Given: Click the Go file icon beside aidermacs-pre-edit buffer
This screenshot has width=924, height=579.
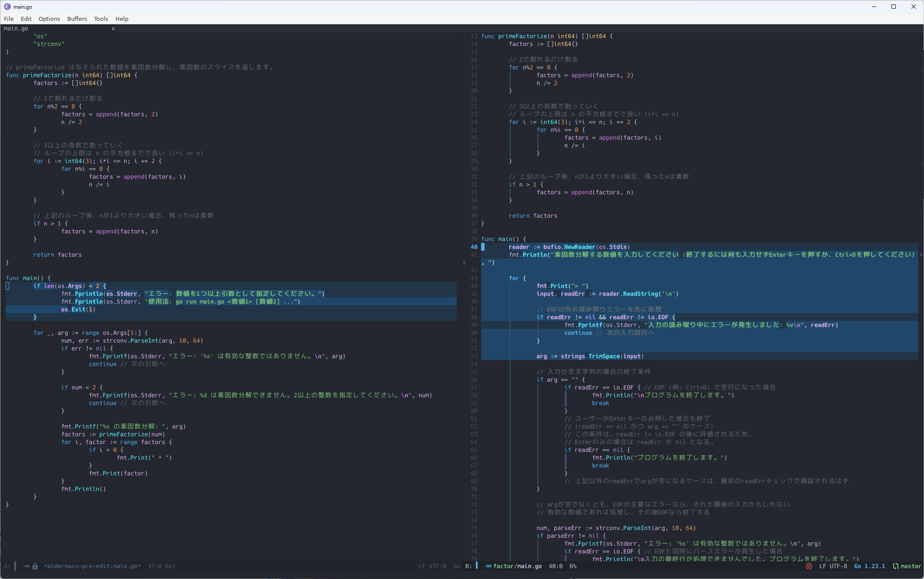Looking at the screenshot, I should point(27,566).
